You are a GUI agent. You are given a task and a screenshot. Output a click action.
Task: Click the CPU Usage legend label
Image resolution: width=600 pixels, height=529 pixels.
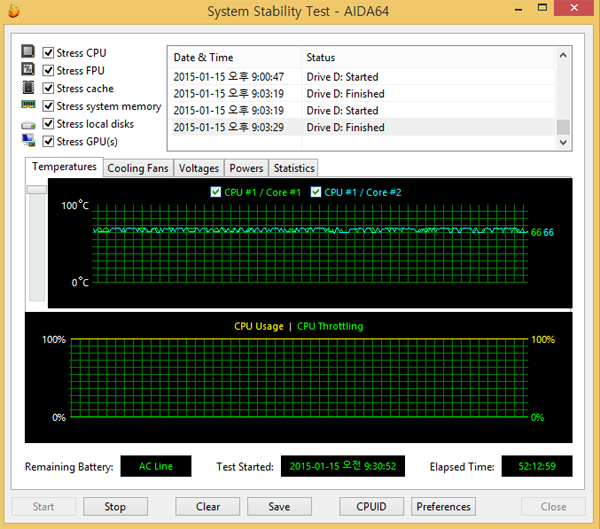click(x=259, y=327)
